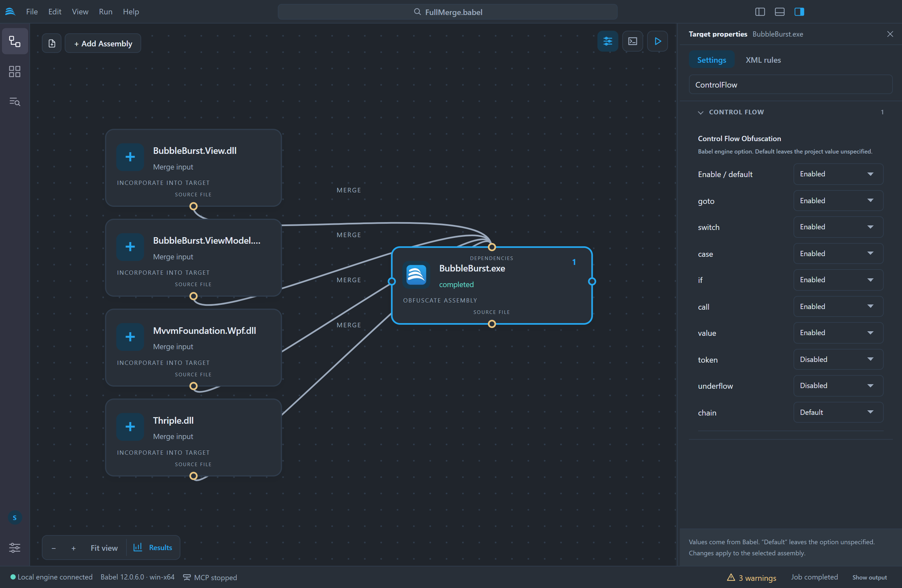Toggle the left sidebar layout icon
The width and height of the screenshot is (902, 588).
coord(760,12)
